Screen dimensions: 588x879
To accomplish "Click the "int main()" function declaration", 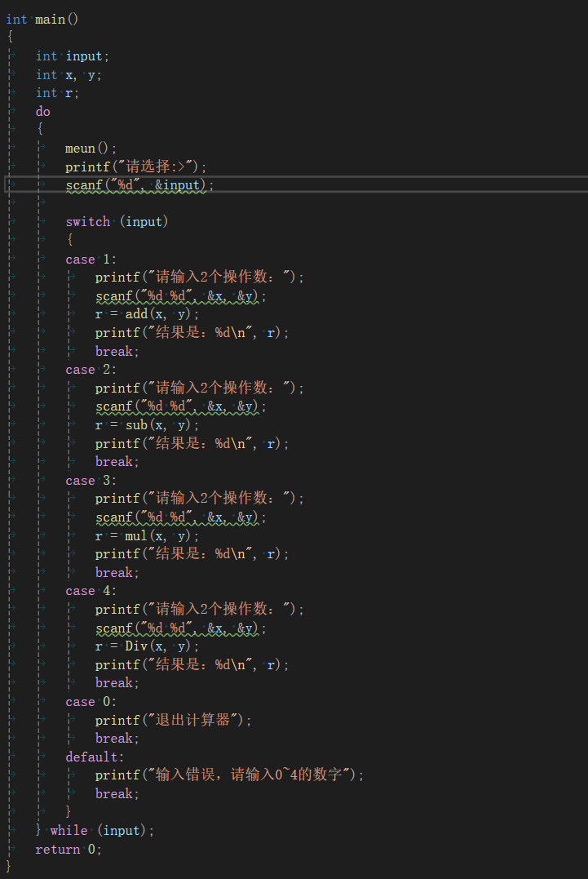I will click(x=42, y=19).
